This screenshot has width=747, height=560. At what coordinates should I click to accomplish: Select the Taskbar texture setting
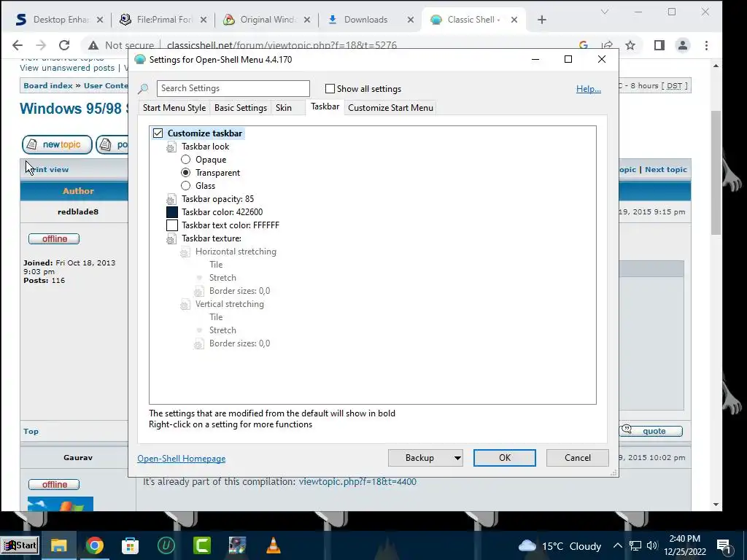212,238
